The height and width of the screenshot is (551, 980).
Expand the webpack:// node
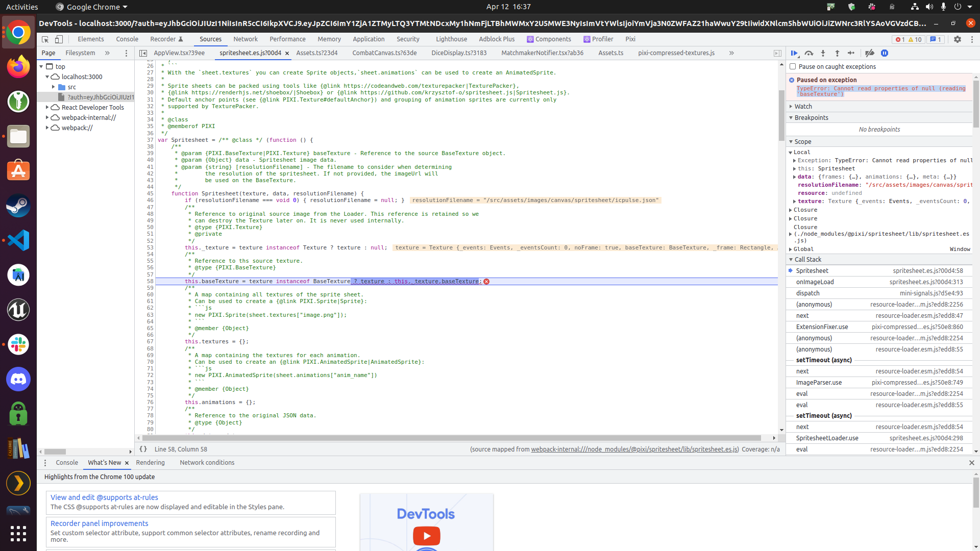(x=47, y=128)
